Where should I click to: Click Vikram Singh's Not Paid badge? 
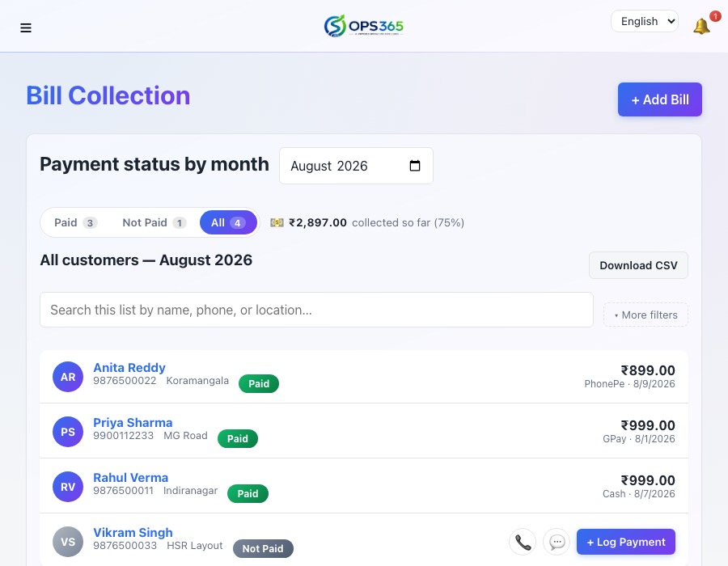coord(263,548)
